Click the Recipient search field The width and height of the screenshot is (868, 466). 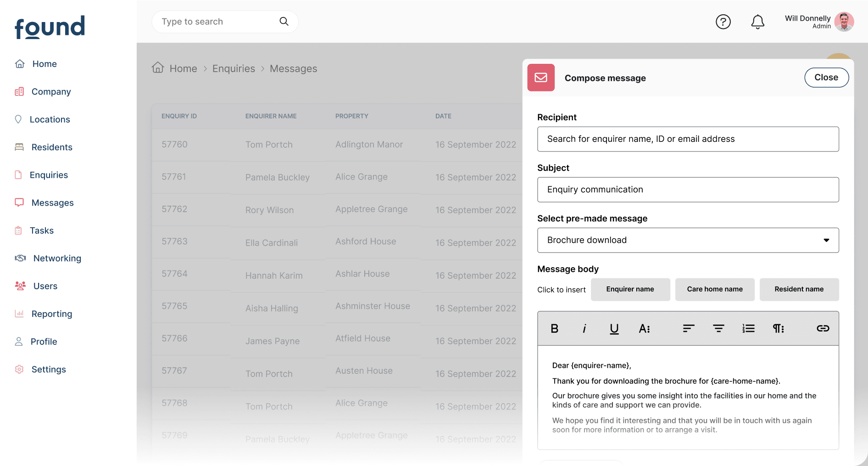pos(688,139)
